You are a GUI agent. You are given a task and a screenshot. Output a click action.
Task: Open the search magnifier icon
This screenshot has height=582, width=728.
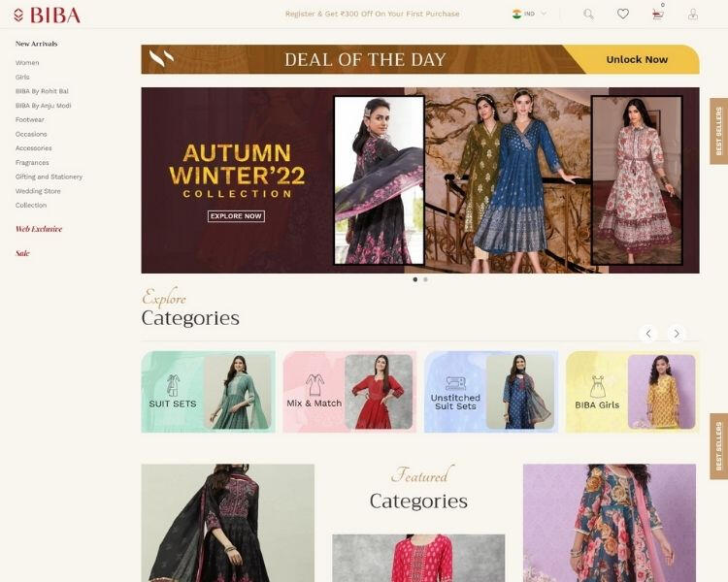588,15
